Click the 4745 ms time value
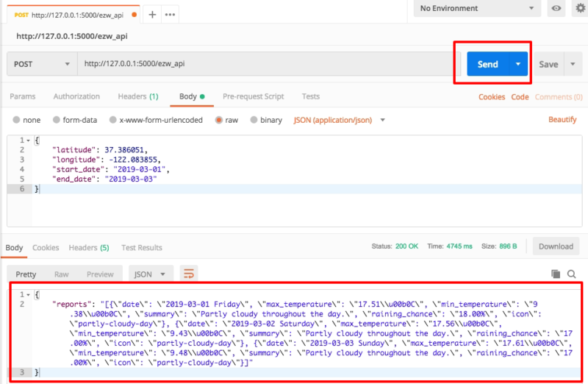The height and width of the screenshot is (384, 588). [x=459, y=246]
